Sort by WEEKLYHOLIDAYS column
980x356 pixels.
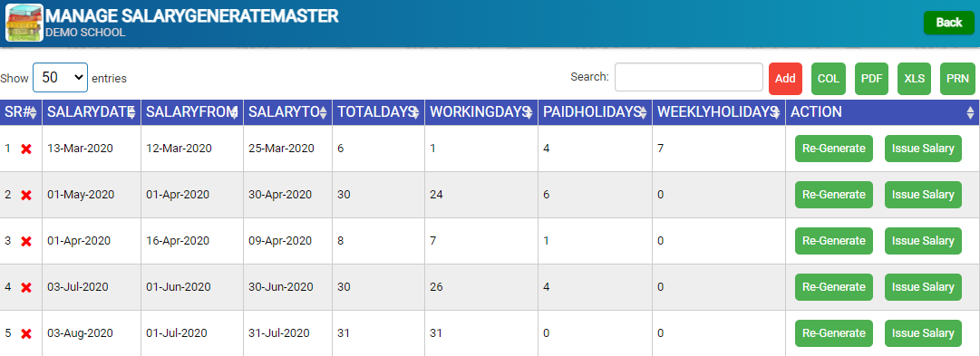point(719,112)
